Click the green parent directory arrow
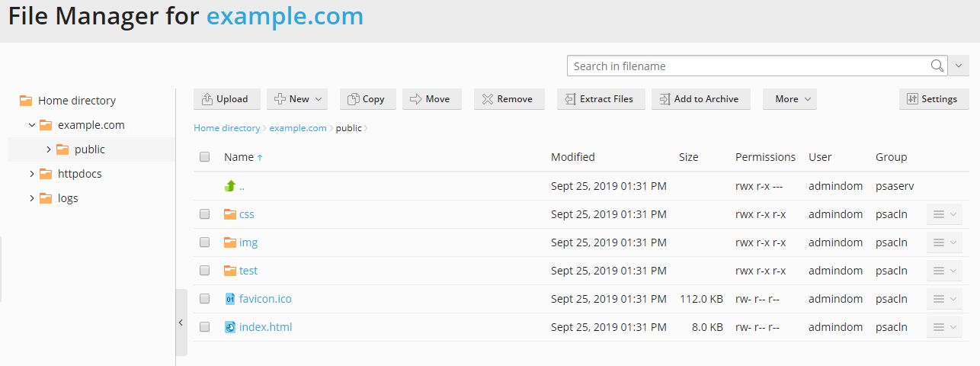This screenshot has height=366, width=980. click(230, 186)
